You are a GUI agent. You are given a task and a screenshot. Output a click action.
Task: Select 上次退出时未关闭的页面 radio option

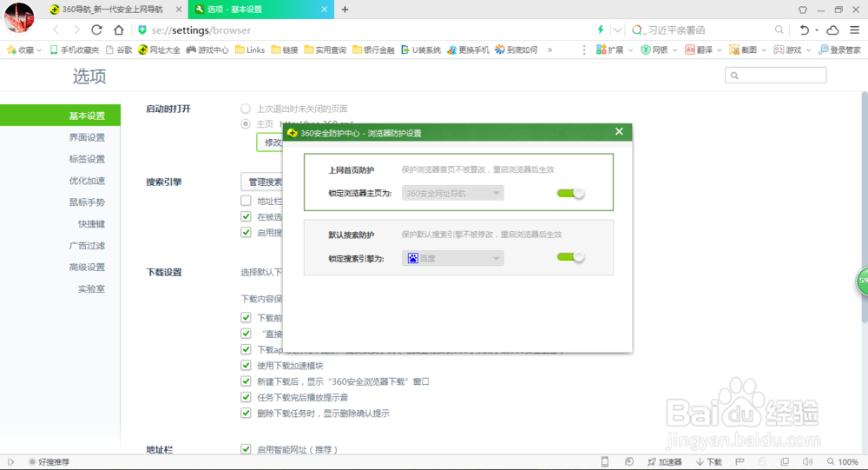coord(246,109)
